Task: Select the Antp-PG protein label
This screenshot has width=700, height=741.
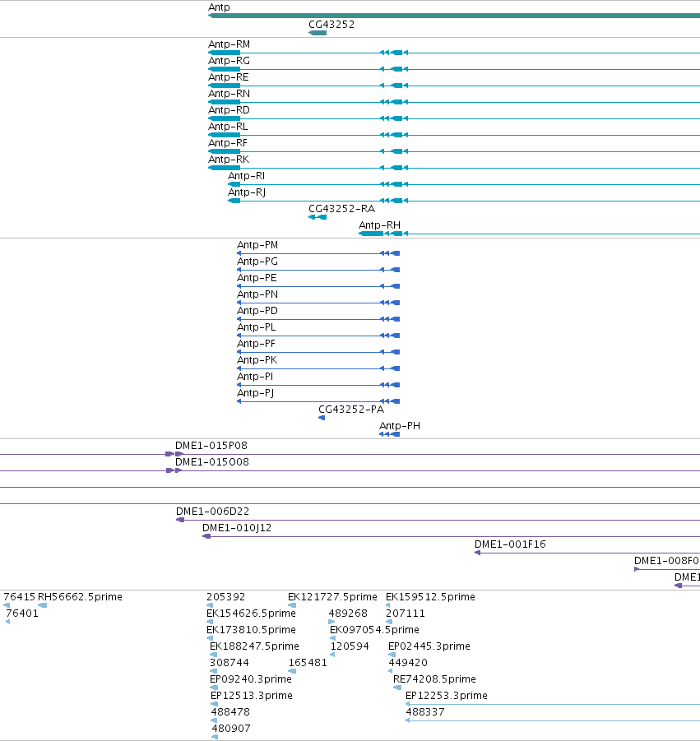Action: point(257,262)
